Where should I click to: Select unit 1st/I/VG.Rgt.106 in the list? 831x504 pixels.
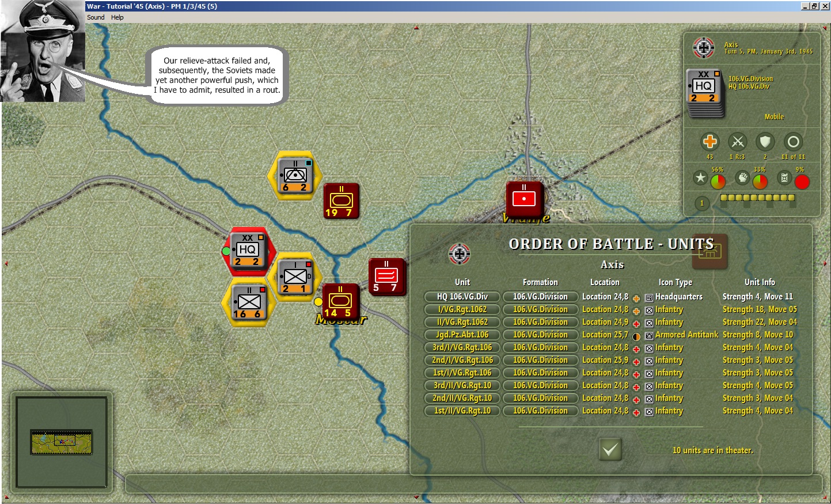pyautogui.click(x=462, y=373)
